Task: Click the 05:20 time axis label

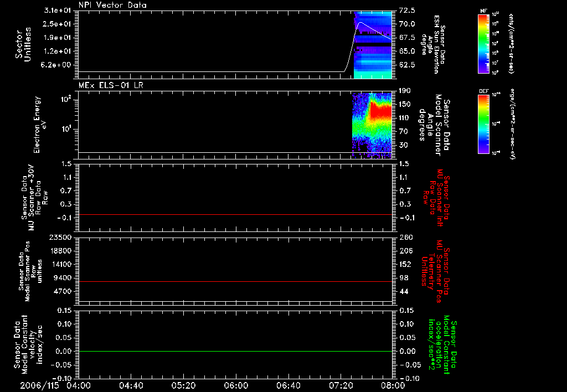Action: tap(183, 385)
